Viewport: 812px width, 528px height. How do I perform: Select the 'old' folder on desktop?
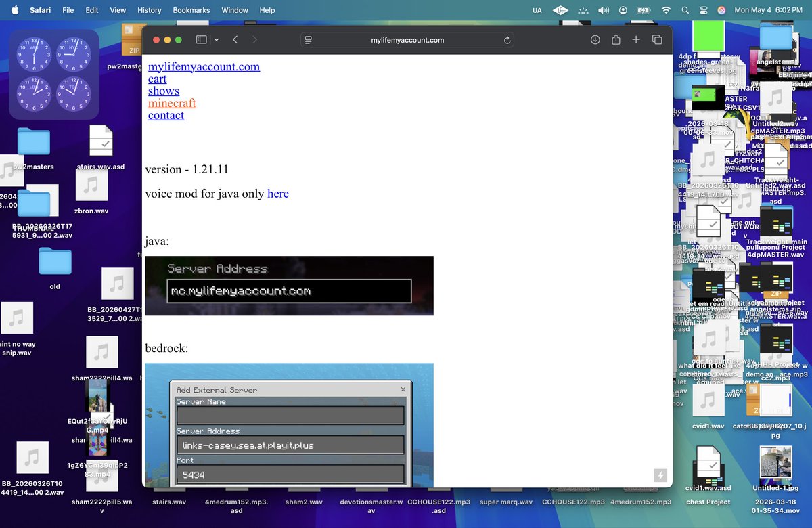pos(55,261)
